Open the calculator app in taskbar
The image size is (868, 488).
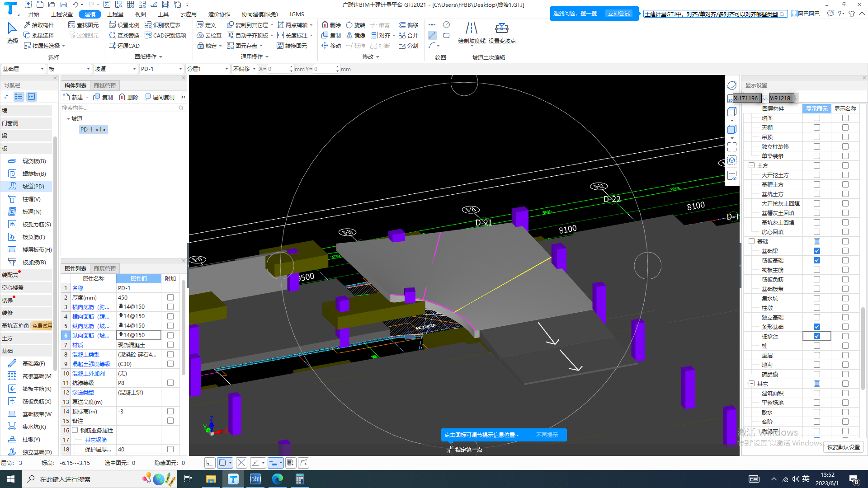point(299,479)
